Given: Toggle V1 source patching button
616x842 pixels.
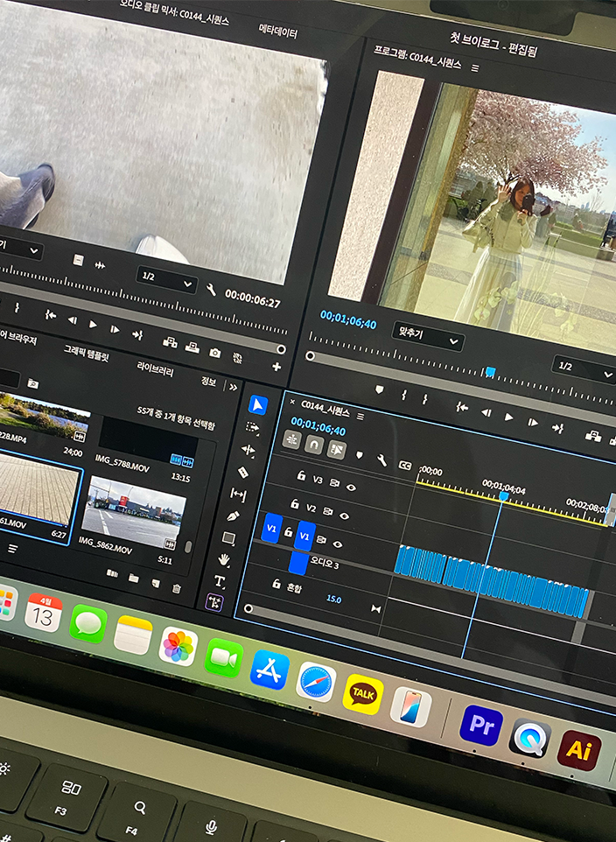Looking at the screenshot, I should (272, 528).
